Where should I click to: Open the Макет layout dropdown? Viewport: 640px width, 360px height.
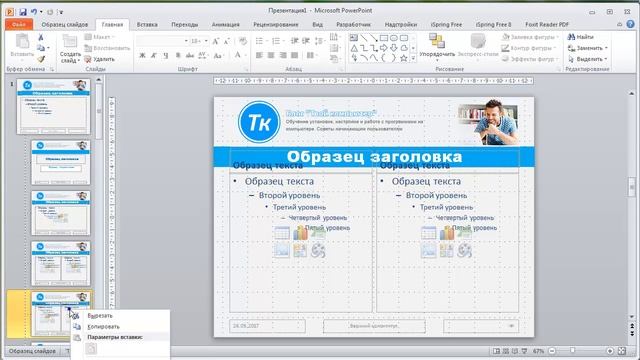pos(100,37)
